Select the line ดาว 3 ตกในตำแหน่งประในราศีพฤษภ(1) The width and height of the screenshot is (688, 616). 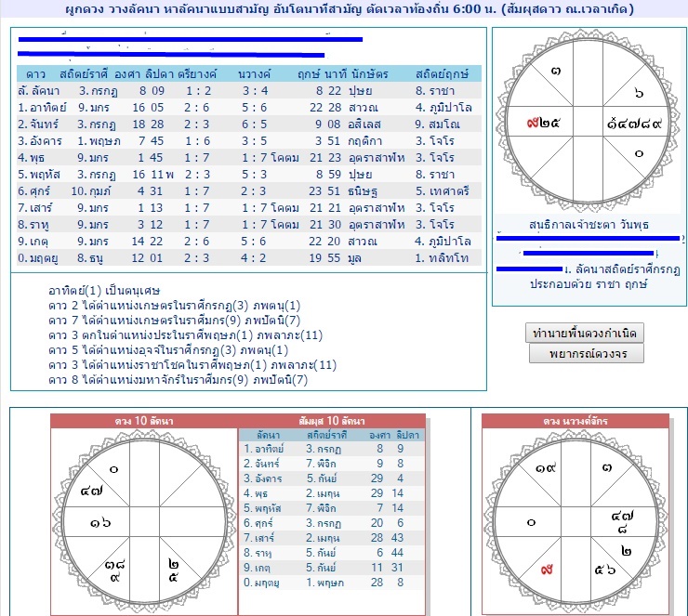click(x=185, y=335)
